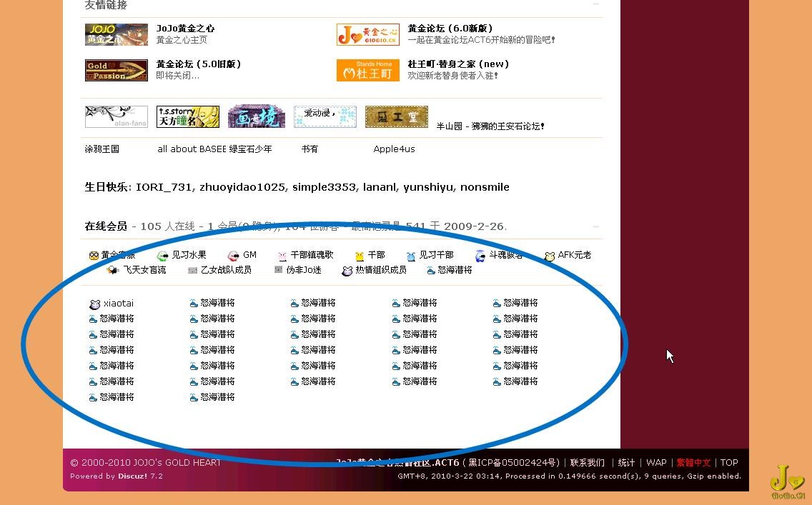Switch to 繁體中文 in the footer
Viewport: 812px width, 505px height.
coord(693,463)
